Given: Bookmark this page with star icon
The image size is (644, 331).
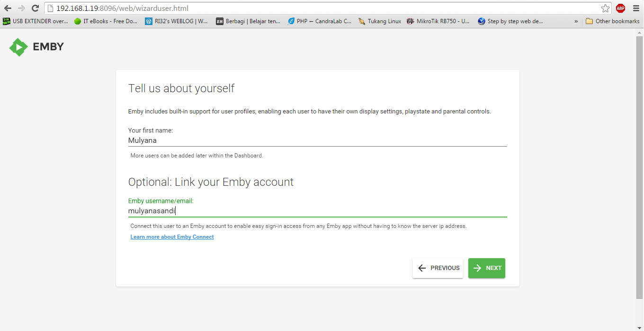Looking at the screenshot, I should click(x=605, y=8).
